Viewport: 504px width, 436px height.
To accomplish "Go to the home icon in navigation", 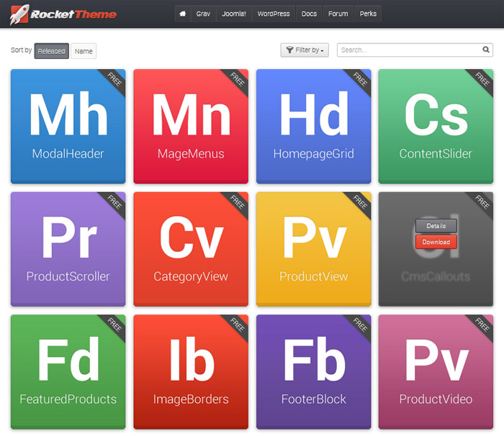I will (x=183, y=14).
